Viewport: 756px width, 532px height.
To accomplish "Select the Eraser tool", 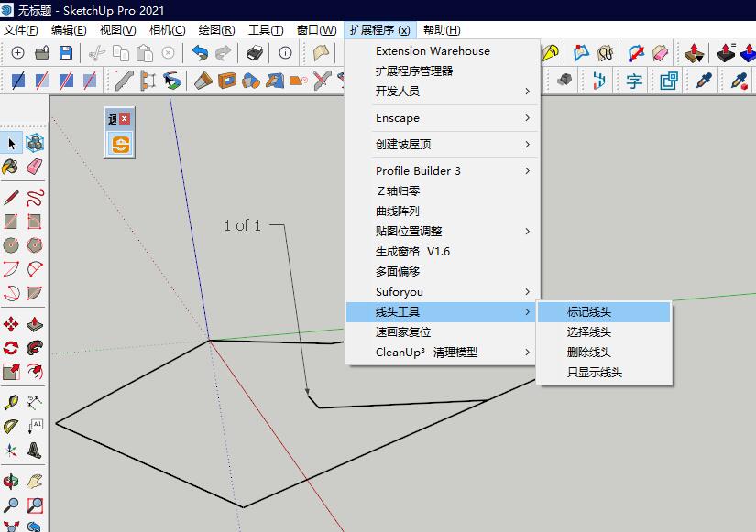I will point(37,167).
